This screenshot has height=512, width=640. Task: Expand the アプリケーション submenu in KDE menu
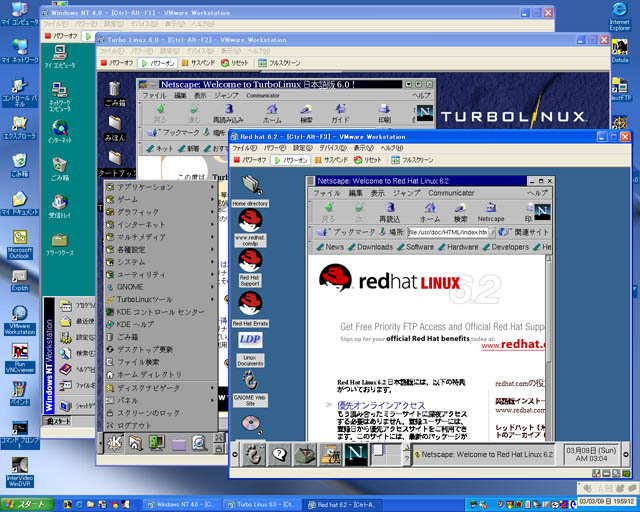[x=145, y=187]
